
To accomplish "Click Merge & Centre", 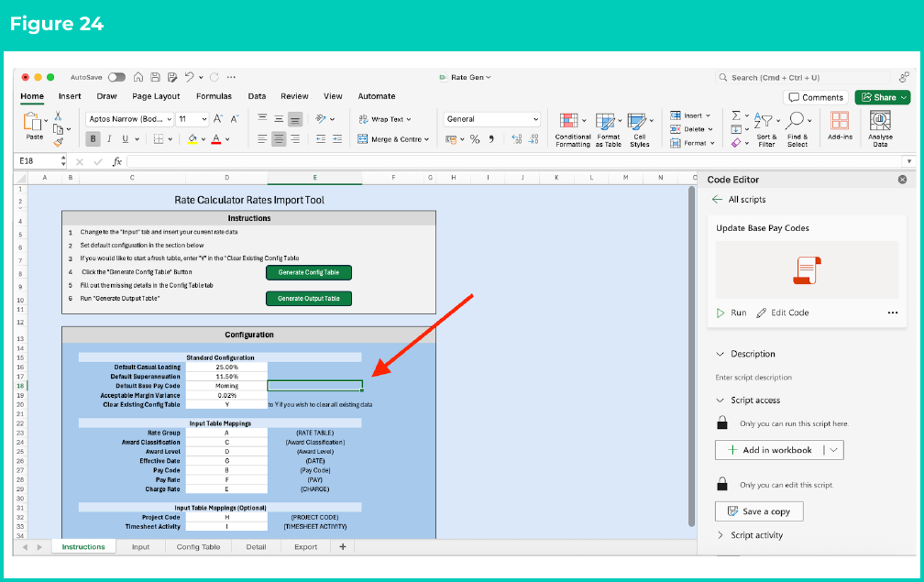I will point(393,139).
